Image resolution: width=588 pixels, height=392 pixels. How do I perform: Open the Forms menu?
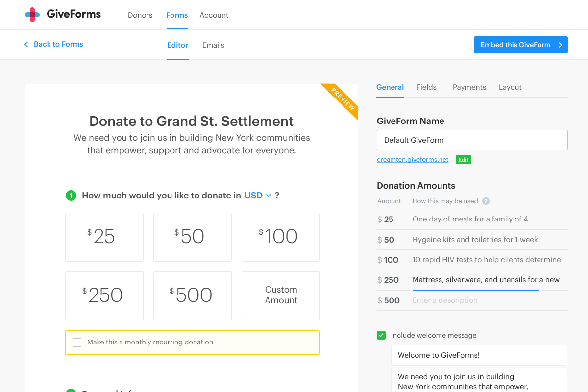(177, 15)
